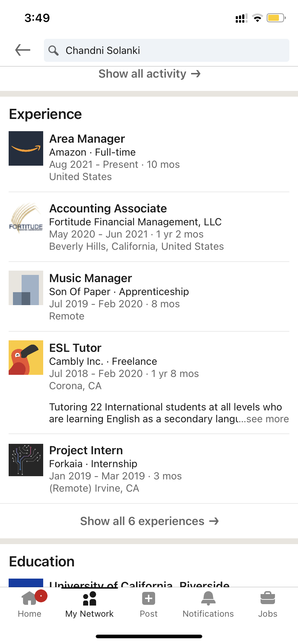Open the Son Of Paper placeholder logo
The height and width of the screenshot is (644, 298).
click(26, 288)
